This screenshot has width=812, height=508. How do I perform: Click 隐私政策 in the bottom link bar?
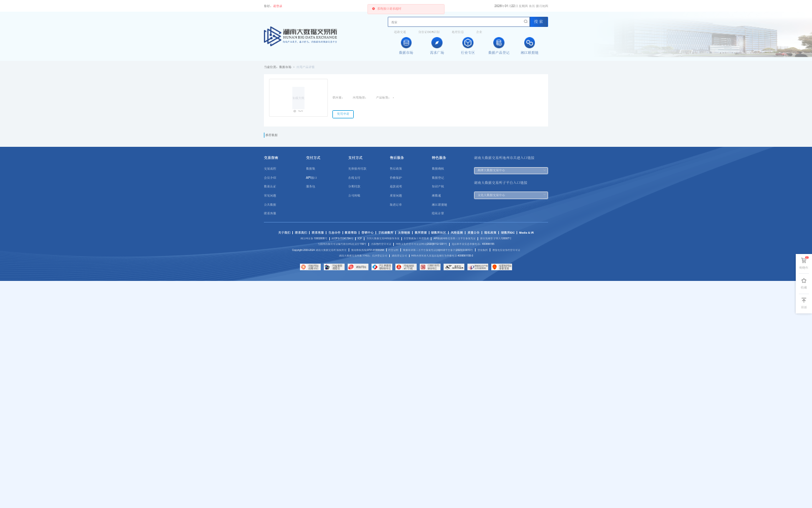(490, 233)
